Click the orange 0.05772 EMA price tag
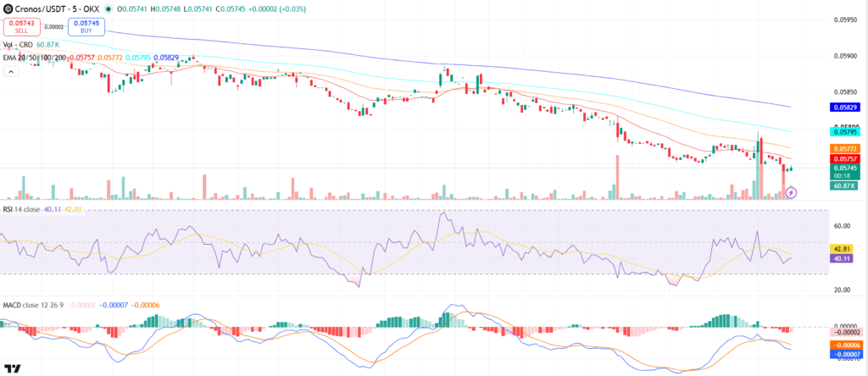Screen dimensions: 868x376 click(843, 149)
